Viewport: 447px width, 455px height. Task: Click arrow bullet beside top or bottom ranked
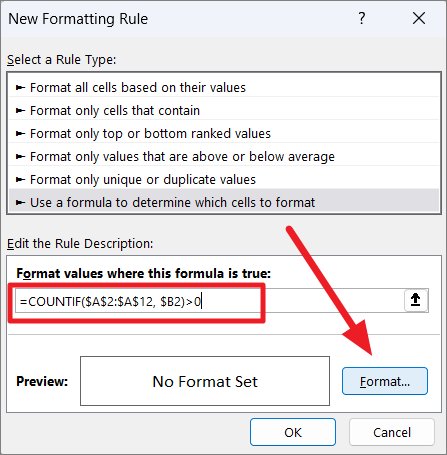tap(20, 134)
